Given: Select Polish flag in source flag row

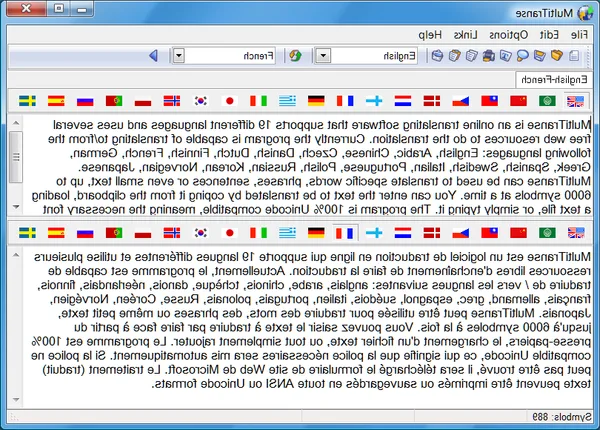Looking at the screenshot, I should click(x=143, y=101).
